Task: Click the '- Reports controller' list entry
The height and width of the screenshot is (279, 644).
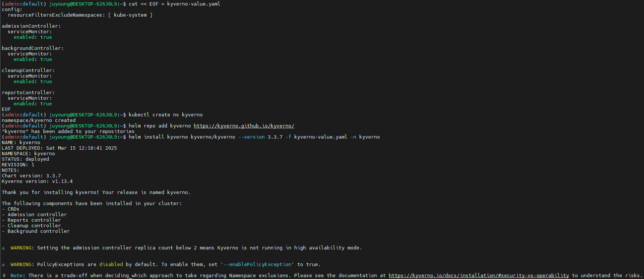Action: (31, 220)
